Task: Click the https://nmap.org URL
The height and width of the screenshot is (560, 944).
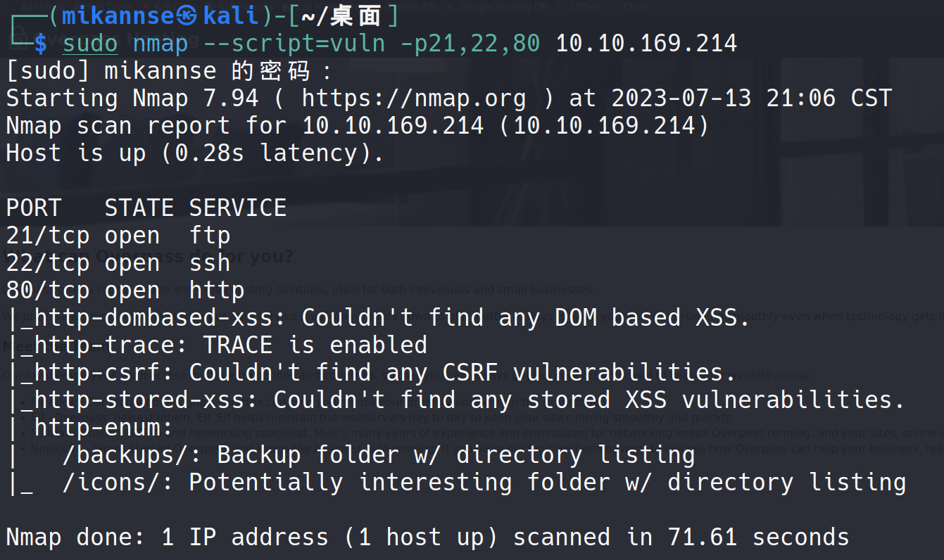Action: [x=413, y=98]
